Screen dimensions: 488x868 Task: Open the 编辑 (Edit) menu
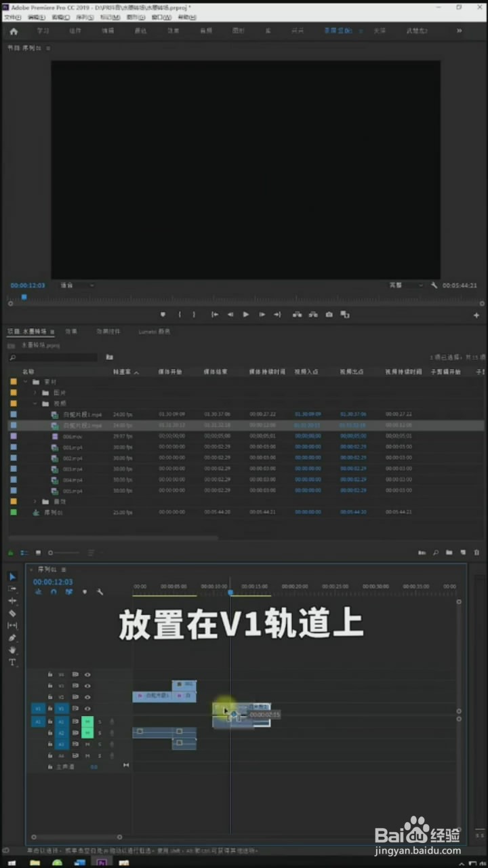[x=35, y=17]
